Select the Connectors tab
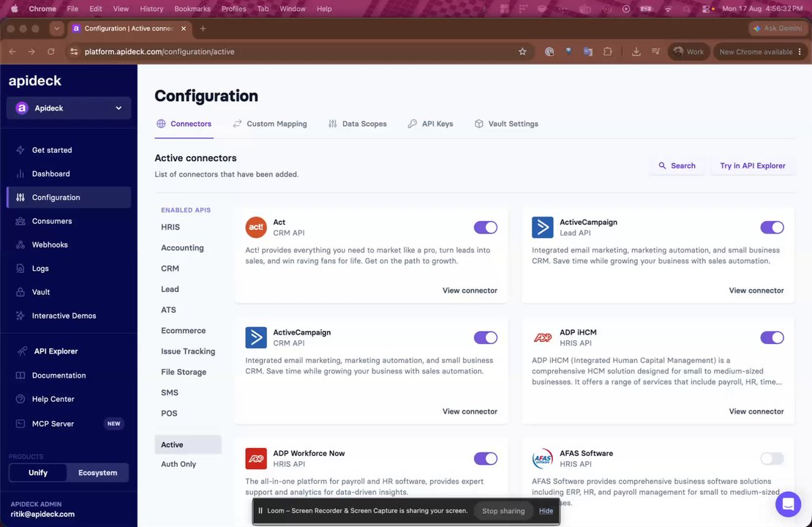The width and height of the screenshot is (812, 527). 184,124
